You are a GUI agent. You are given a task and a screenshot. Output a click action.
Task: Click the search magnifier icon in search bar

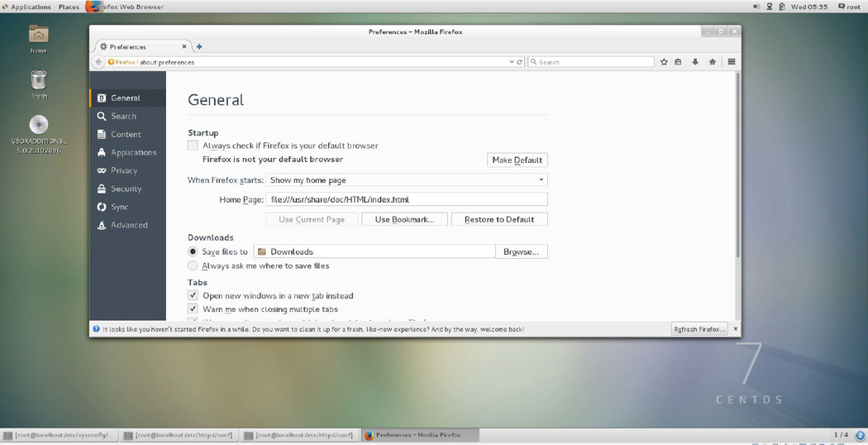click(534, 62)
